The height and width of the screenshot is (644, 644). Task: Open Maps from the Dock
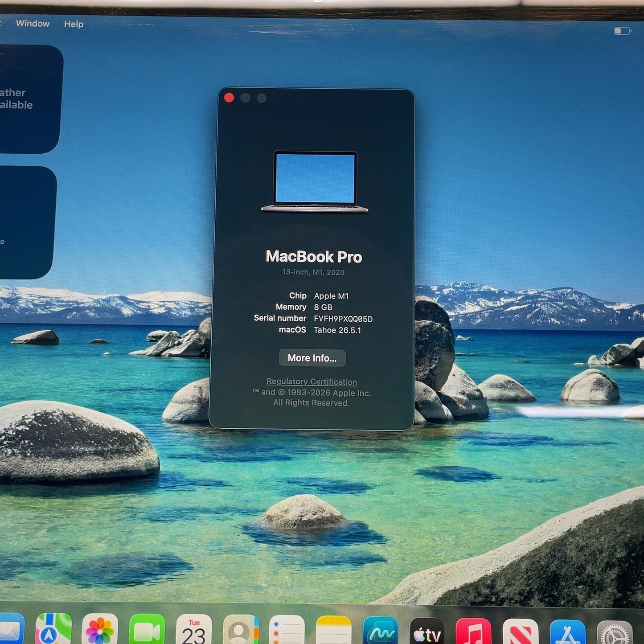53,629
